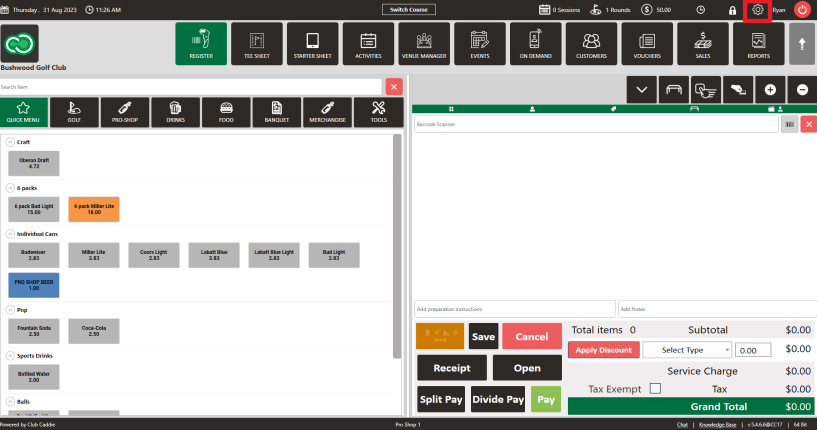Viewport: 817px width, 430px height.
Task: Click the Open button
Action: 527,368
